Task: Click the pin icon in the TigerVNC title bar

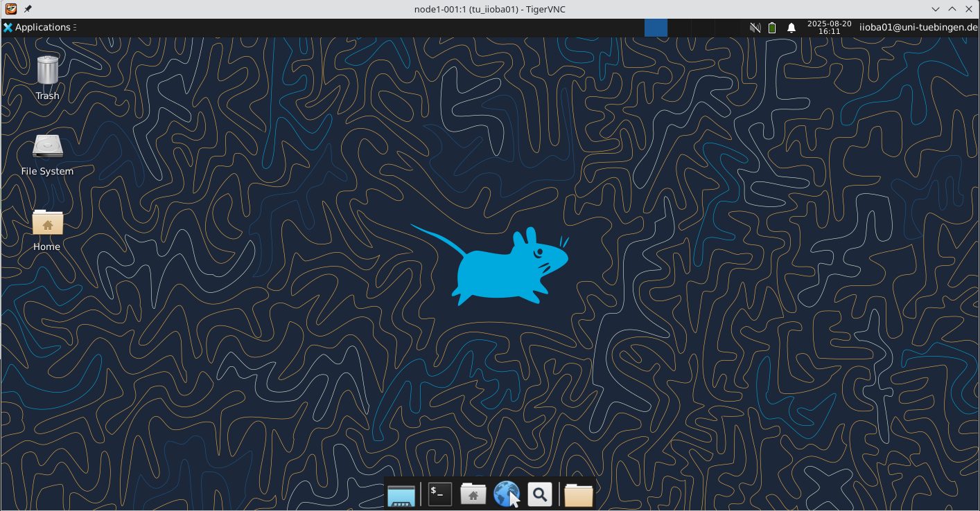Action: pos(28,9)
